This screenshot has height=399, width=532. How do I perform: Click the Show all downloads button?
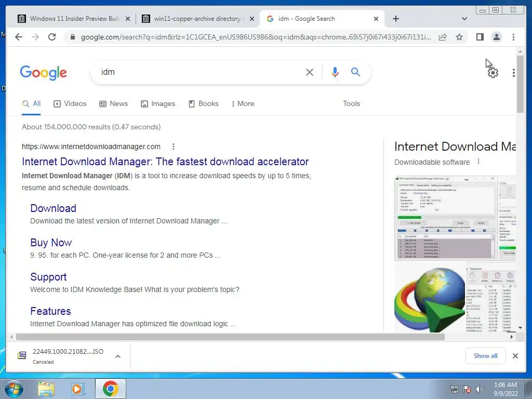coord(486,355)
